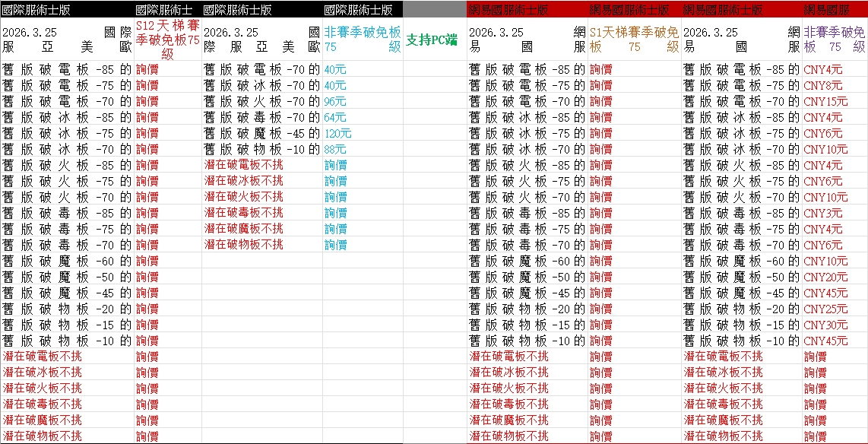The height and width of the screenshot is (444, 868).
Task: Select the 64元 price entry
Action: click(334, 117)
